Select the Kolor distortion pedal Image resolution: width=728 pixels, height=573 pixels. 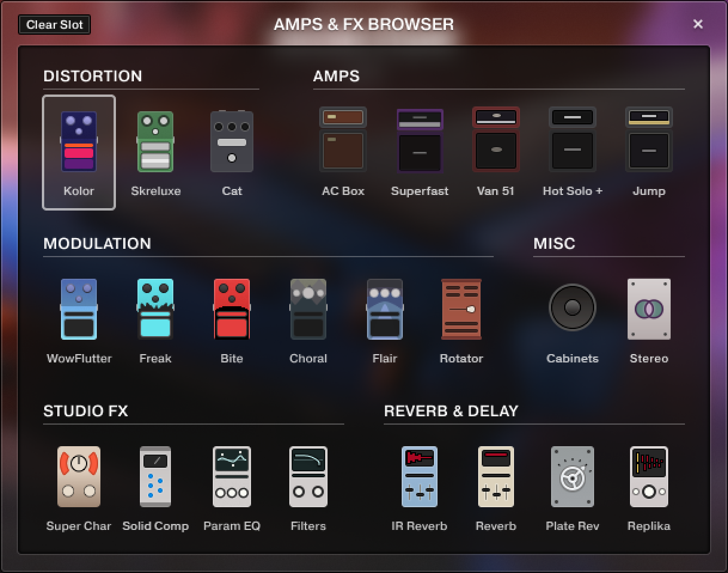point(78,142)
